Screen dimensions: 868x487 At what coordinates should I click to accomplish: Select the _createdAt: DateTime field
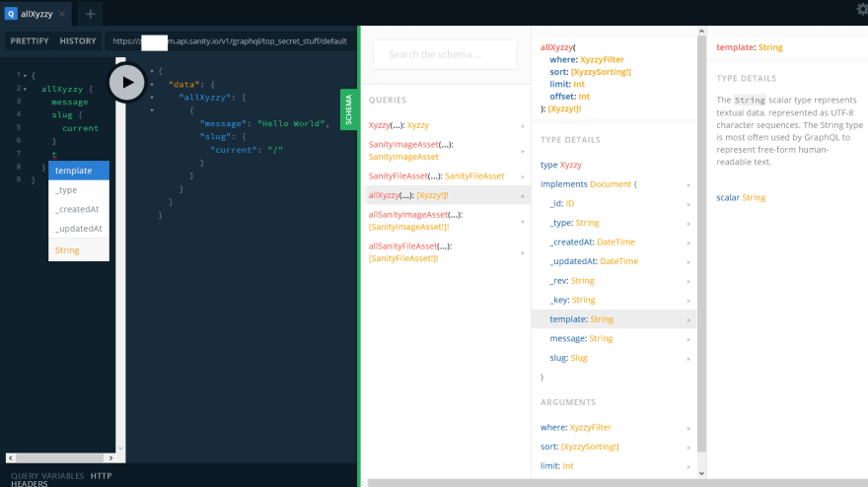[614, 243]
